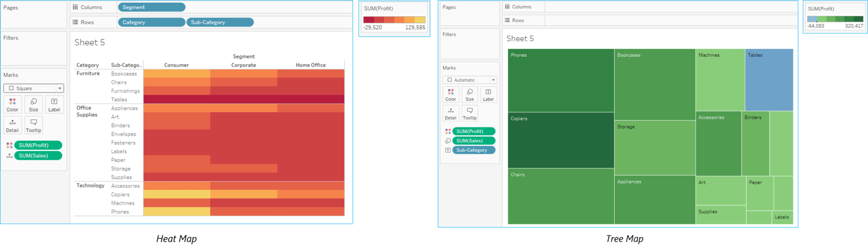Select the Category pill on Rows shelf
Image resolution: width=868 pixels, height=250 pixels.
(151, 22)
